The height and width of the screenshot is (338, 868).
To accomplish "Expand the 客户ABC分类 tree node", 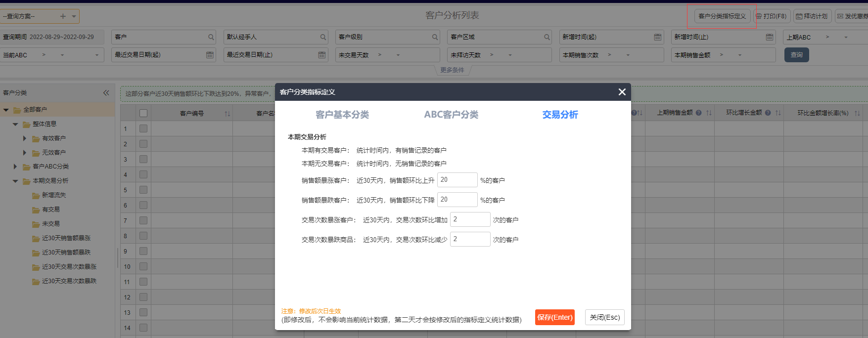I will [x=15, y=167].
